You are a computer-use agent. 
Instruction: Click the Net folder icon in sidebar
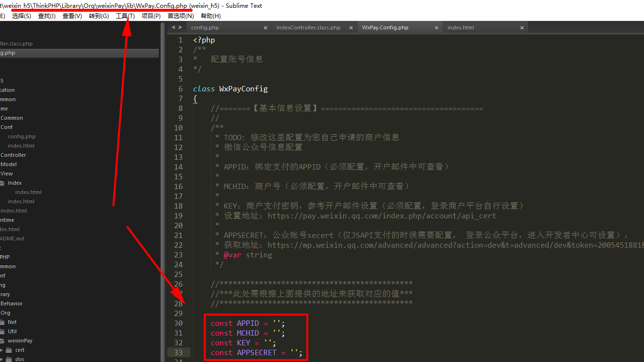[x=2, y=322]
